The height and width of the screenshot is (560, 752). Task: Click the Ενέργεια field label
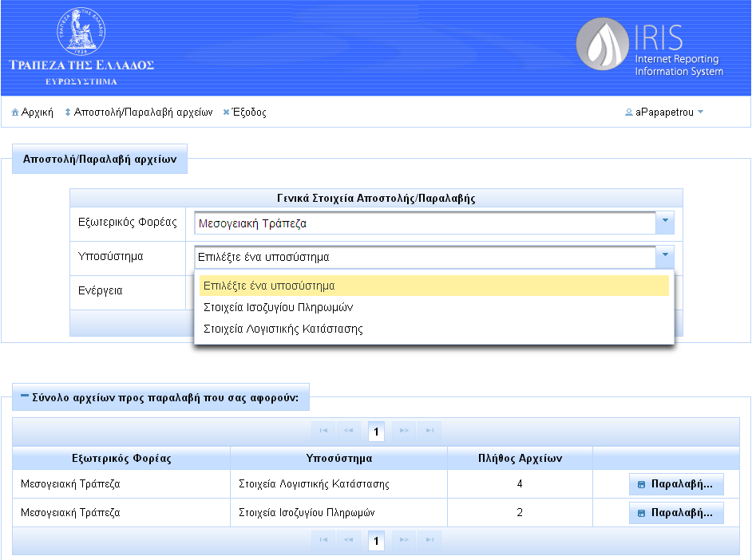point(101,291)
